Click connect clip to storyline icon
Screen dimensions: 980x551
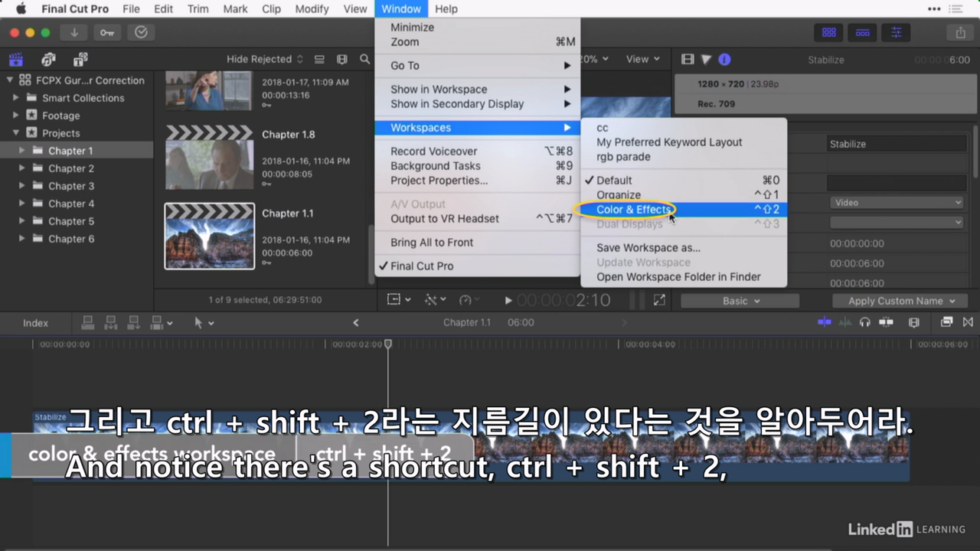point(88,322)
